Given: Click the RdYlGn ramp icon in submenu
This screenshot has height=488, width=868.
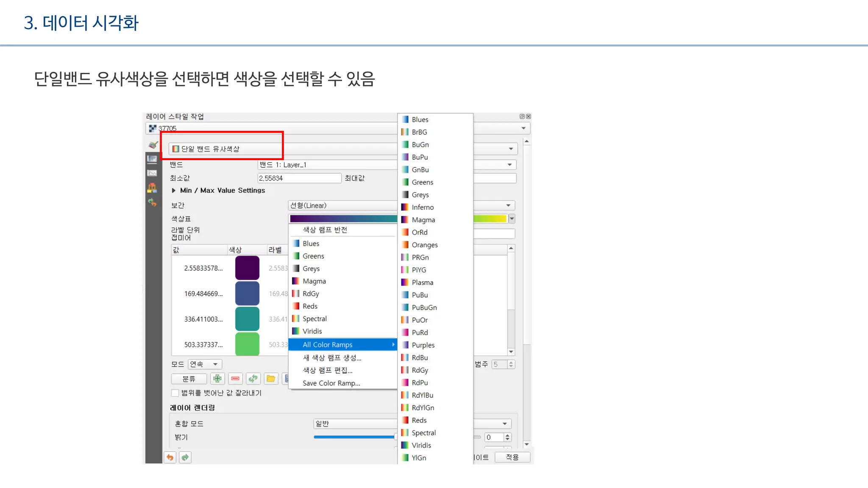Looking at the screenshot, I should [405, 408].
